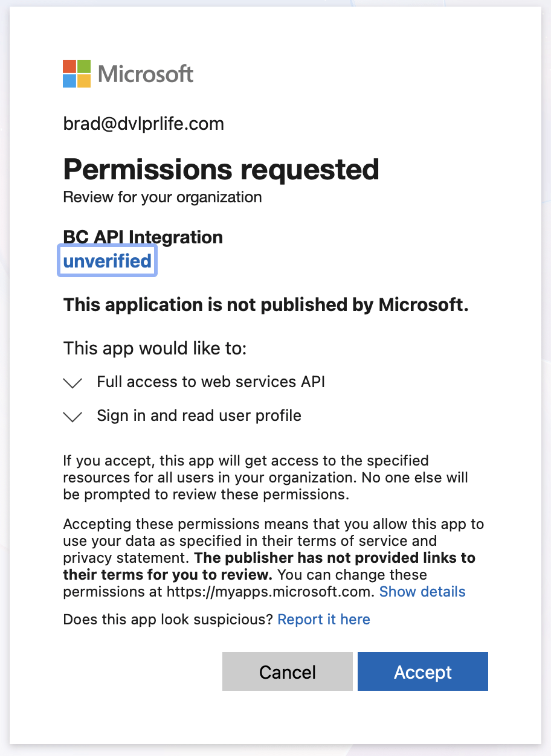The width and height of the screenshot is (551, 756).
Task: Open the Show details link
Action: pos(422,592)
